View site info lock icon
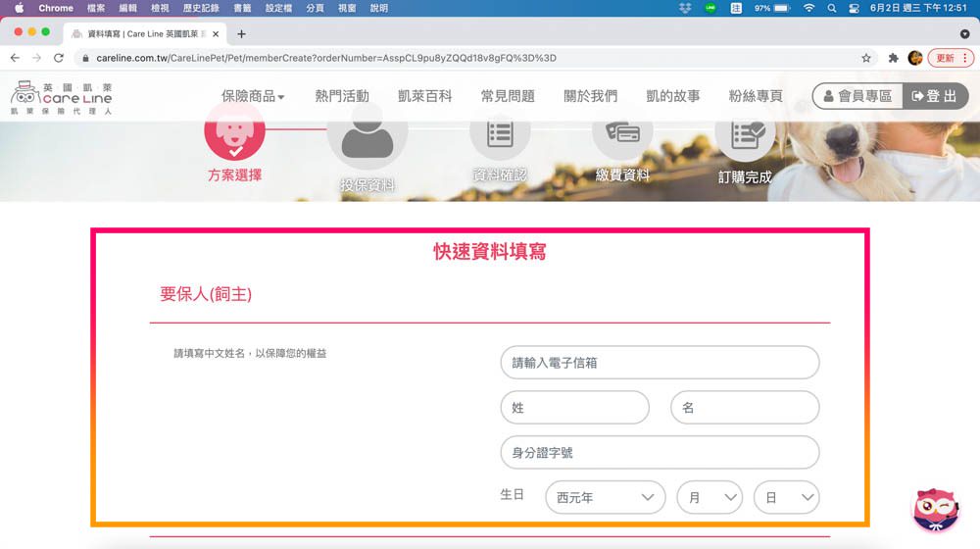This screenshot has width=980, height=549. 85,58
